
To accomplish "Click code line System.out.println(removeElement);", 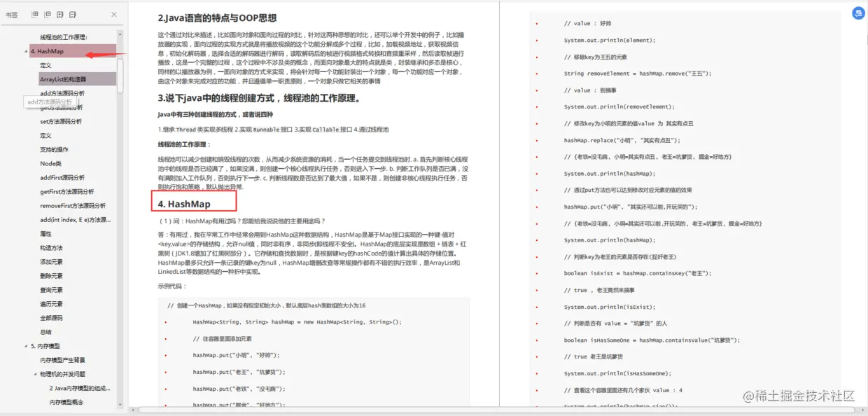I will tap(619, 106).
